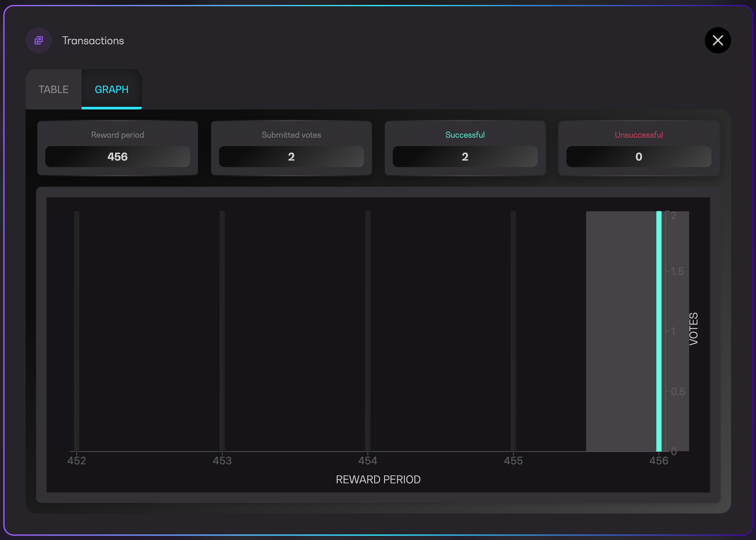Click the VOTES axis title
Screen dimensions: 756x540
pos(693,329)
